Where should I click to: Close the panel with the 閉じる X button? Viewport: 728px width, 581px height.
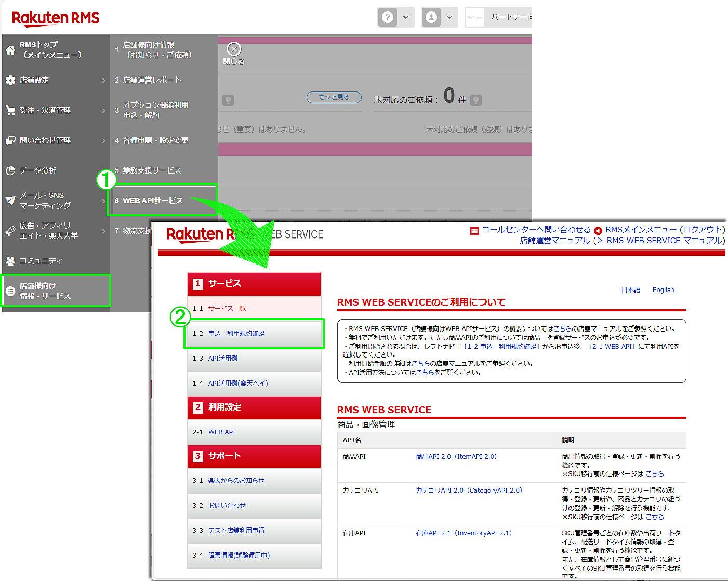click(234, 49)
